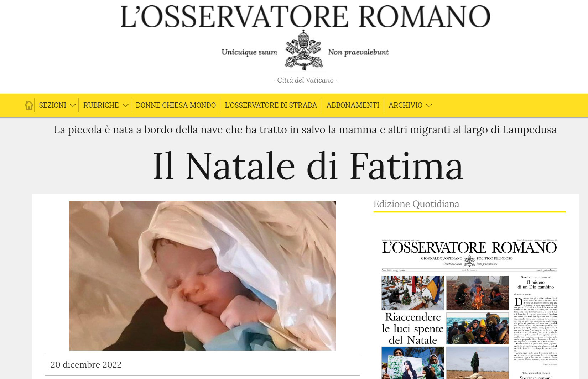Open the Sezioni menu
Screen dimensions: 588x379
click(x=52, y=105)
